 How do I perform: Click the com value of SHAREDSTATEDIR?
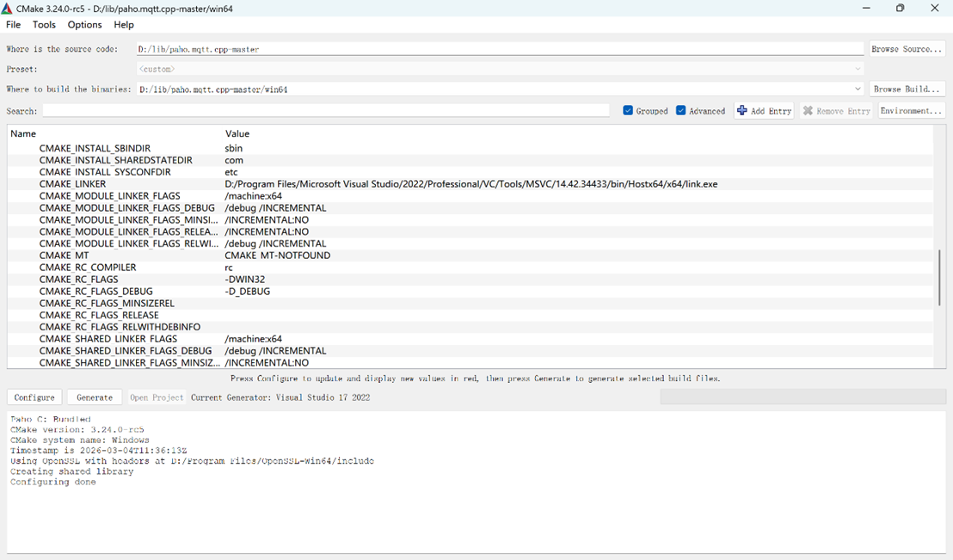tap(233, 161)
